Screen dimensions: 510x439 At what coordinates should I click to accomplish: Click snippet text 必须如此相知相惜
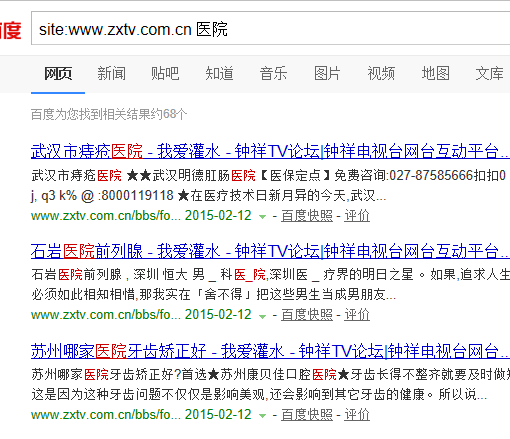[x=84, y=294]
